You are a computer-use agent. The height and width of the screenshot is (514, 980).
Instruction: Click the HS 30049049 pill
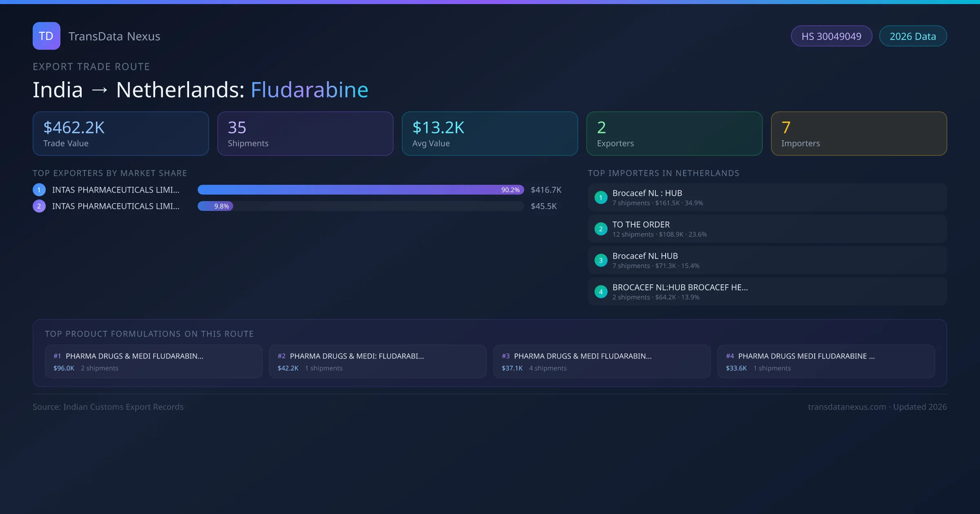pyautogui.click(x=831, y=36)
